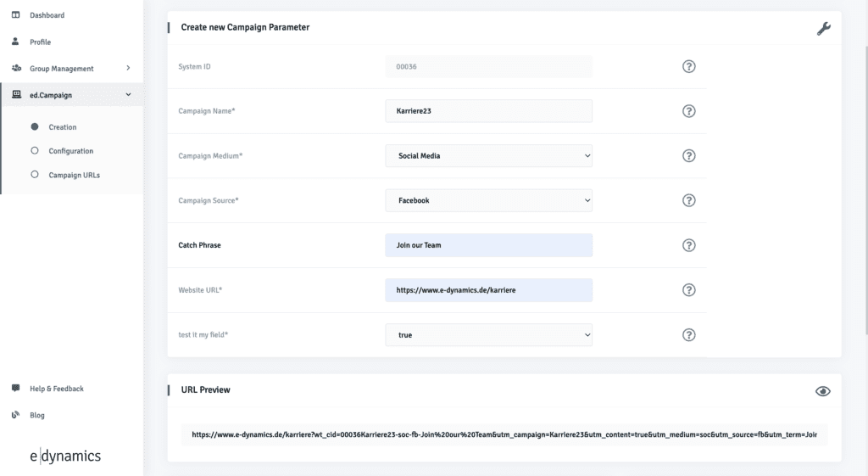
Task: Open the Campaign Source dropdown
Action: pyautogui.click(x=488, y=200)
